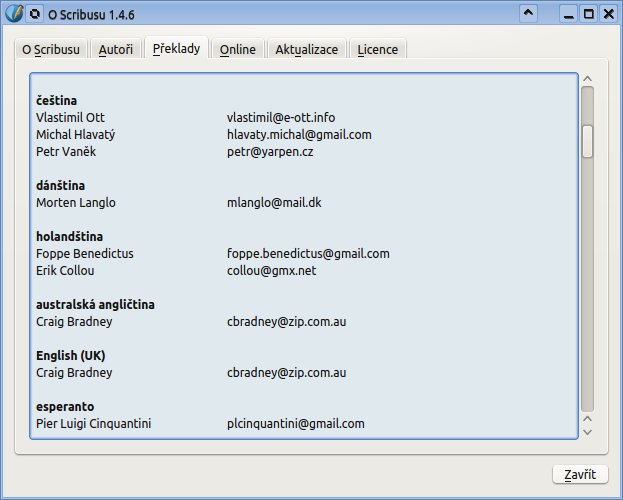
Task: Open the Online tab
Action: click(x=238, y=49)
